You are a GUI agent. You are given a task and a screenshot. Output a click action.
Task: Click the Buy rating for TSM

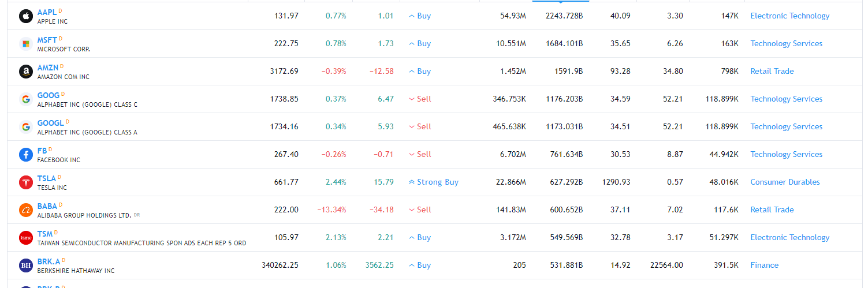pos(420,238)
